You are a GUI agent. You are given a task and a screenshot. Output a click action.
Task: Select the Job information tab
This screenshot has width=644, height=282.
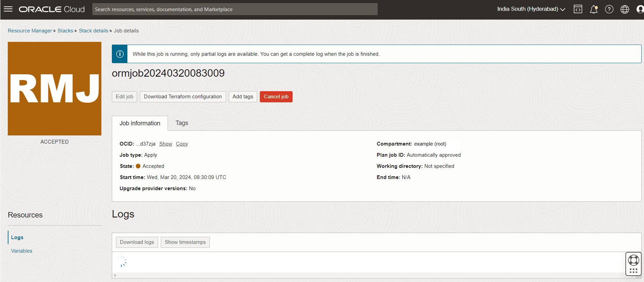140,123
